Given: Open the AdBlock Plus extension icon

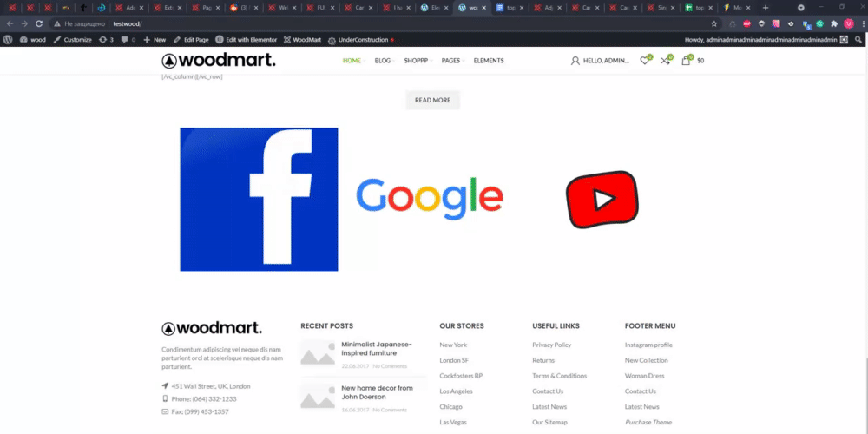Looking at the screenshot, I should (x=746, y=23).
